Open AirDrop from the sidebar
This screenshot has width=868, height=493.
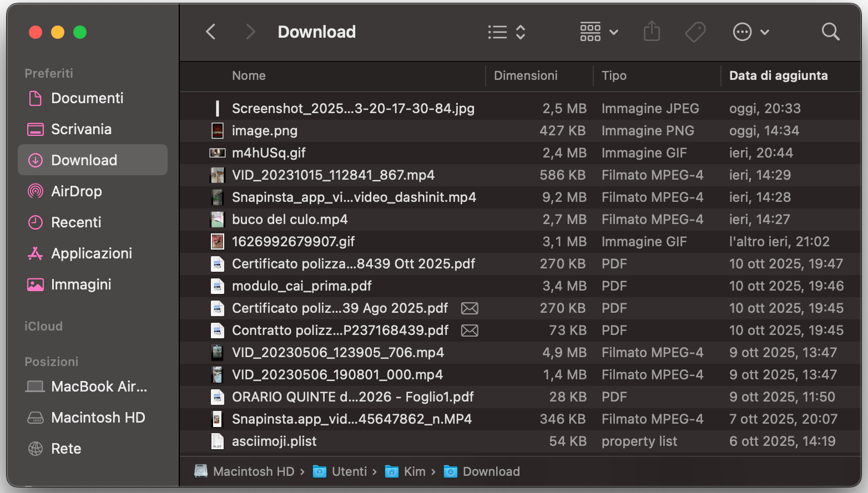78,191
